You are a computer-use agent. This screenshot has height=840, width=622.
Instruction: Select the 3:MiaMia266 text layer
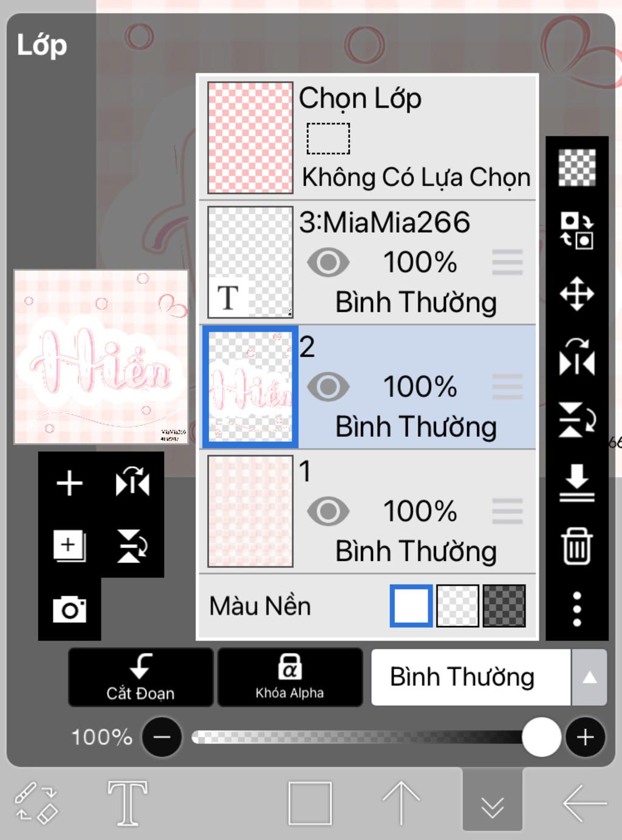[367, 262]
